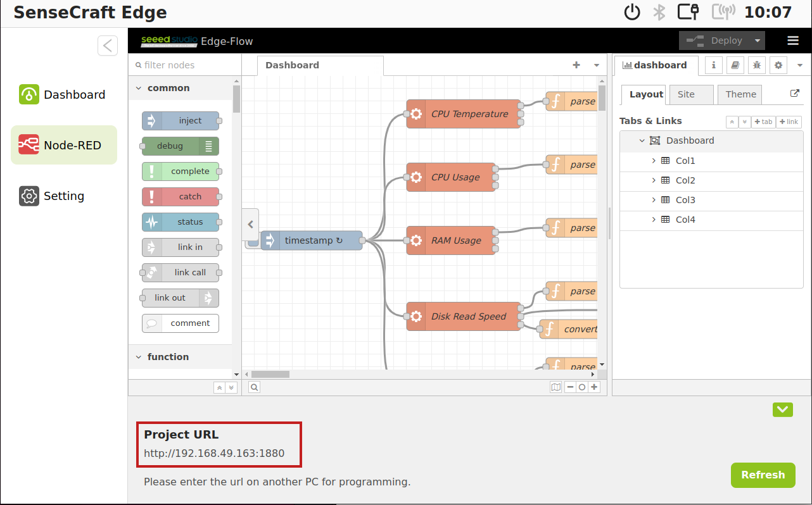Open the flow list dropdown arrow
This screenshot has height=505, width=812.
(597, 65)
